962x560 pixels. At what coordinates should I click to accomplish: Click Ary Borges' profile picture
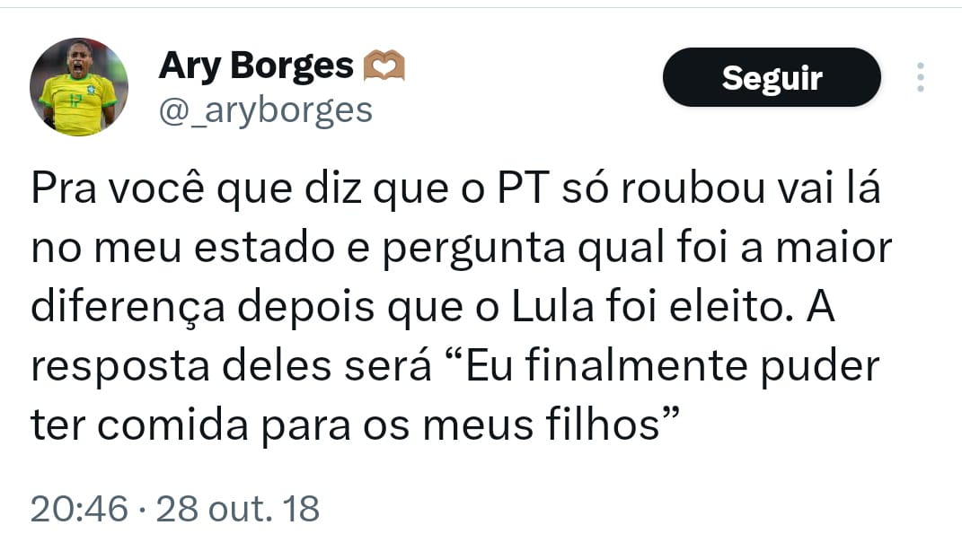[78, 87]
